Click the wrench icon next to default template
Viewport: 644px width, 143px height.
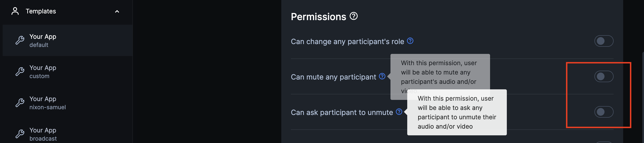[20, 40]
